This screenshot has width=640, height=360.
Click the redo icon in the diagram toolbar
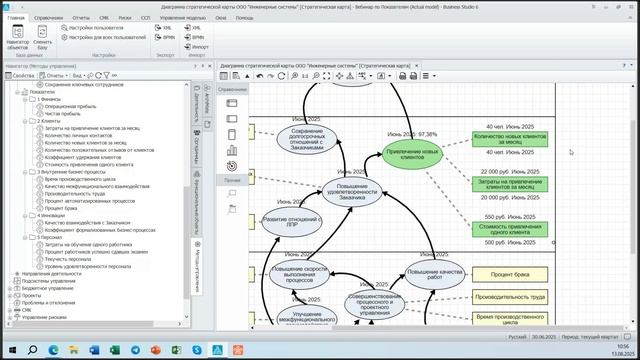(x=270, y=76)
